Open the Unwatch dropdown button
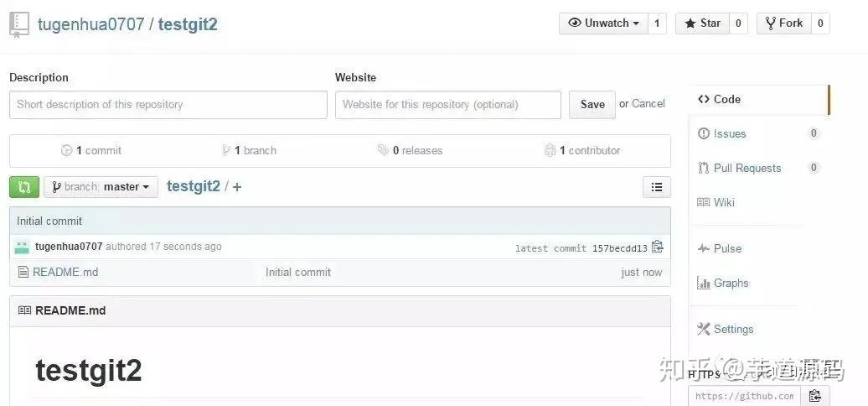 pos(603,23)
